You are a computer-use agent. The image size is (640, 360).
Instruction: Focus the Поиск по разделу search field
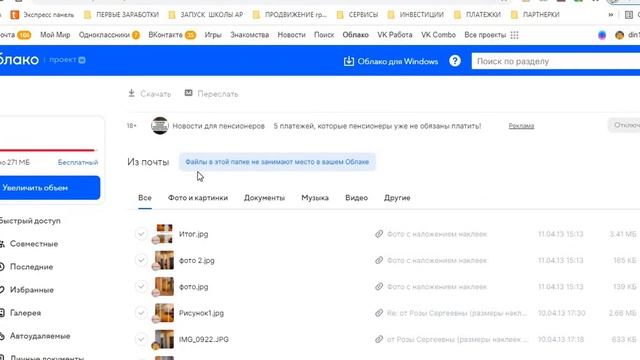556,61
